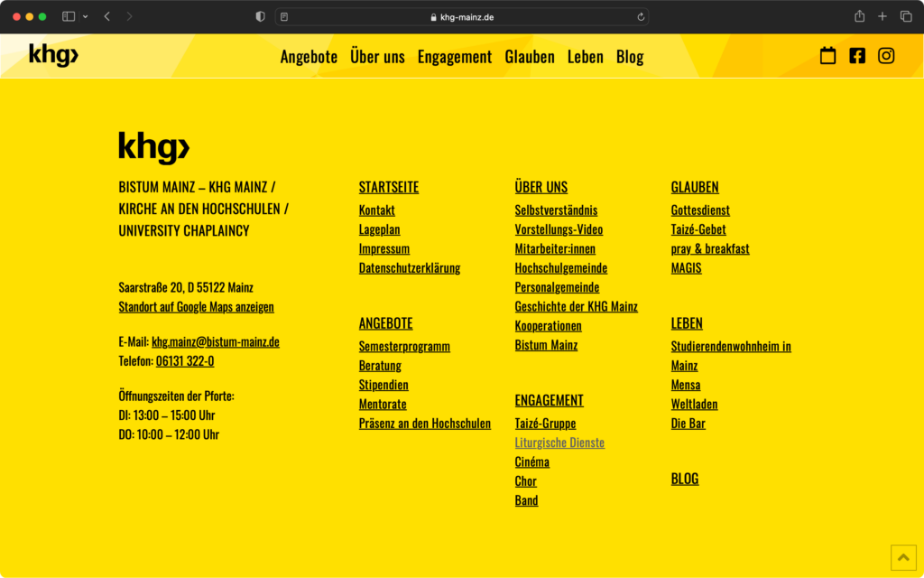This screenshot has width=924, height=578.
Task: Open a new tab with the plus icon
Action: click(882, 15)
